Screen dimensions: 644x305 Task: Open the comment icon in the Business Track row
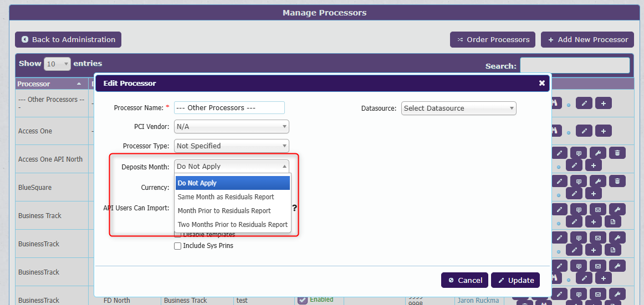point(579,209)
